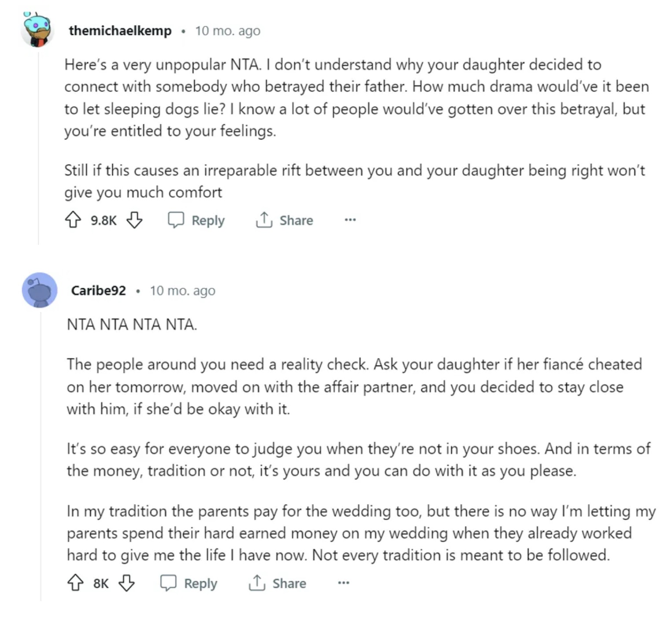The width and height of the screenshot is (672, 620).
Task: Click share arrow icon on themichaelkemp's comment
Action: point(264,220)
